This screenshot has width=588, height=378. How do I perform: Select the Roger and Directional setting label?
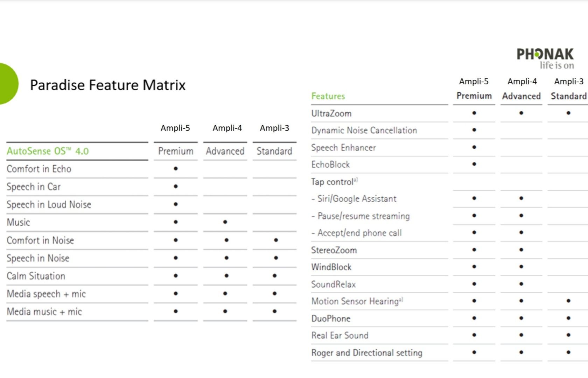point(367,353)
